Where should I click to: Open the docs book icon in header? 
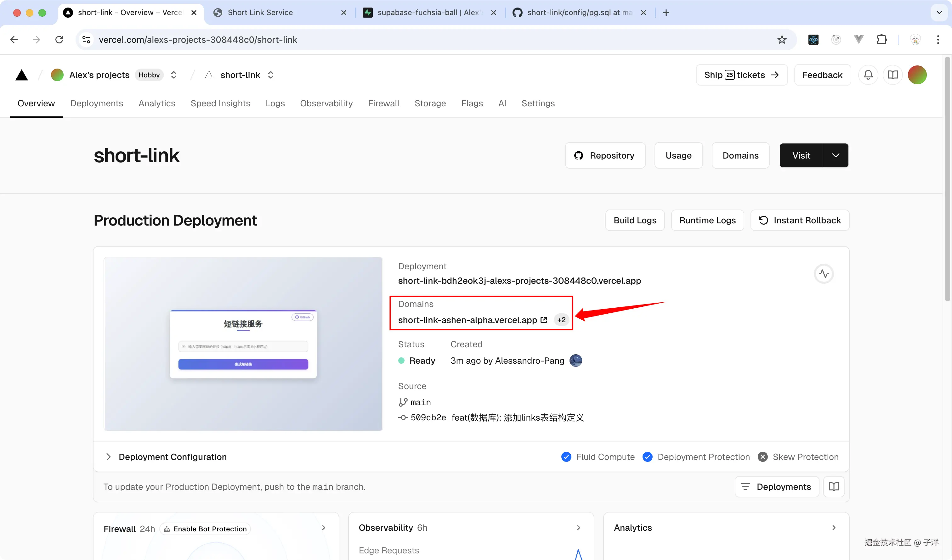pyautogui.click(x=892, y=75)
